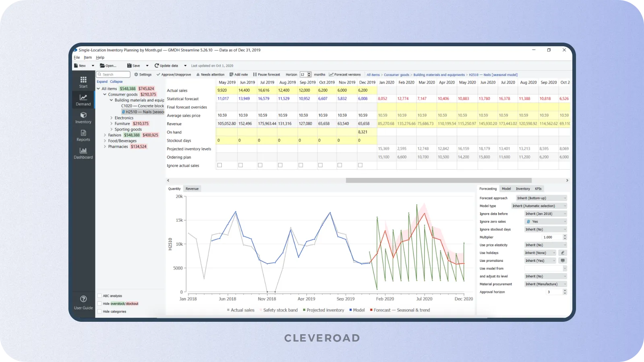This screenshot has height=362, width=644.
Task: Switch to the Revenue chart tab
Action: (192, 188)
